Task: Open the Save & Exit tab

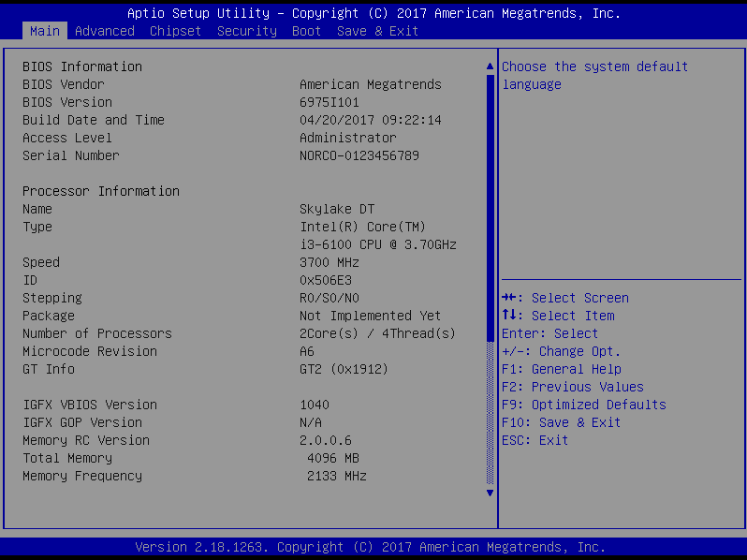Action: [377, 31]
